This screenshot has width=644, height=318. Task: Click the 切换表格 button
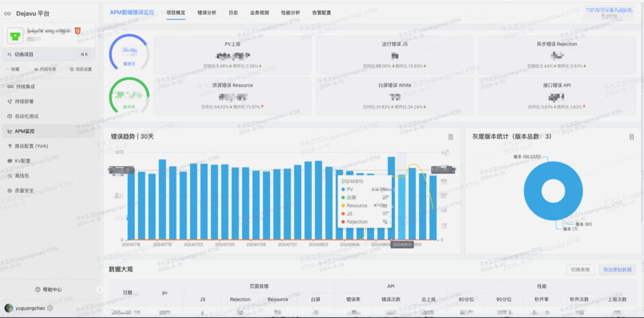(580, 270)
